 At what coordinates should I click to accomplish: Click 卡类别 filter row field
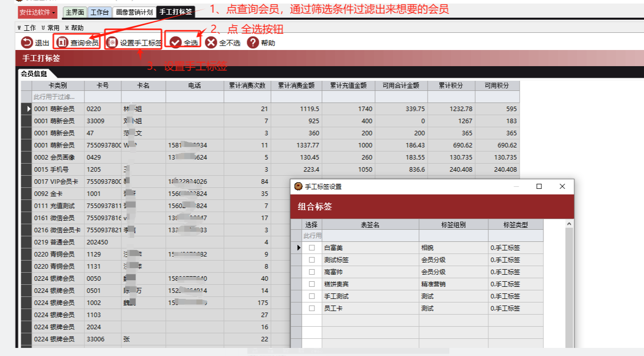pos(58,96)
